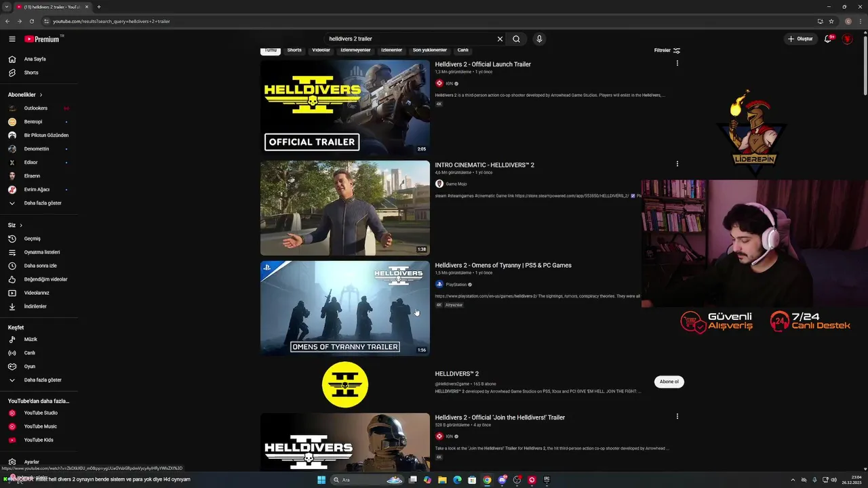Select the İzlenenler filter chip
This screenshot has height=488, width=868.
coord(392,50)
